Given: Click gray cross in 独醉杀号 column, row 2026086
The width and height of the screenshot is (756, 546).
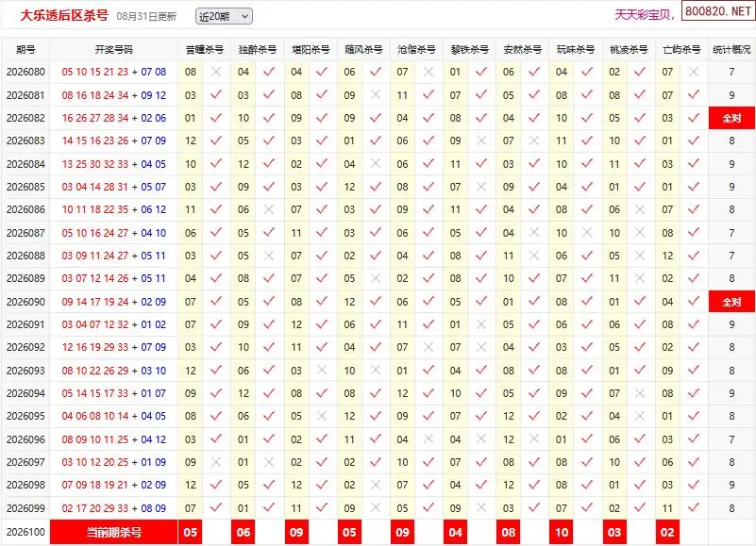Looking at the screenshot, I should (269, 209).
